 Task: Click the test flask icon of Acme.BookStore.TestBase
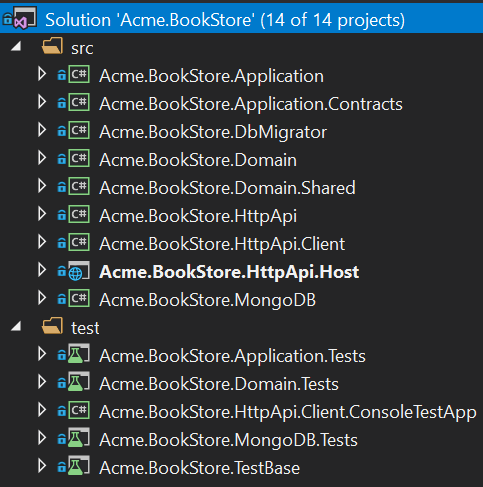tap(79, 466)
